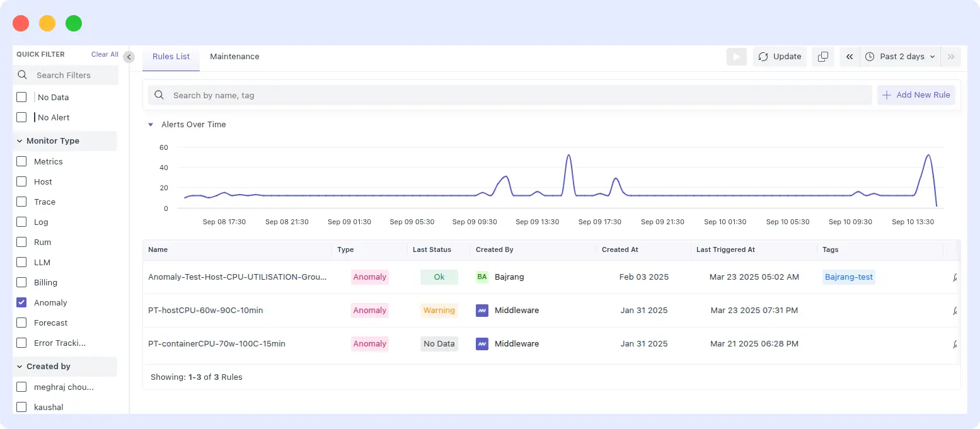980x429 pixels.
Task: Click the Middleware avatar on PT-hostCPU-60w-90C-10min row
Action: (x=482, y=310)
